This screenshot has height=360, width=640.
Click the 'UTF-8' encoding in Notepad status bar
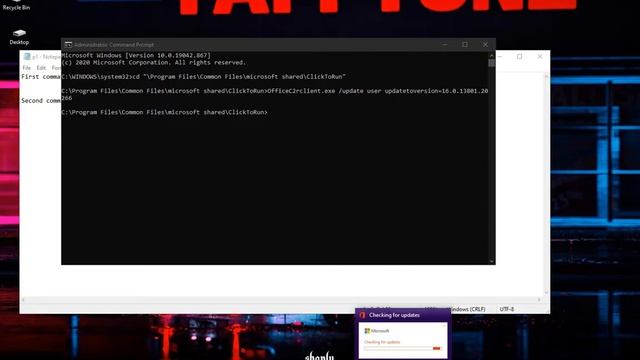click(507, 309)
